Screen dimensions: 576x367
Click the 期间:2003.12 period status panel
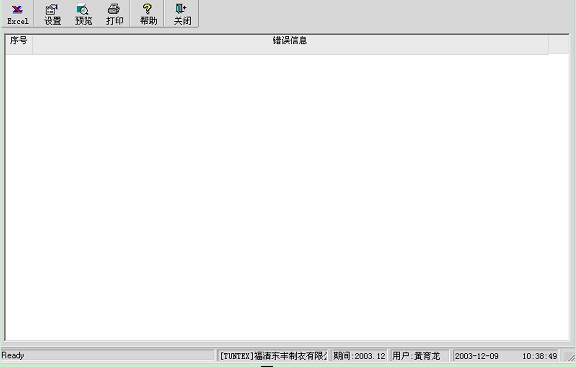359,356
